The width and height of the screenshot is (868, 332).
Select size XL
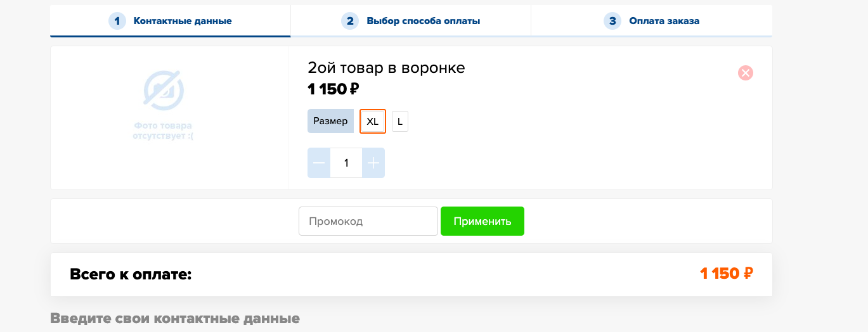pyautogui.click(x=373, y=121)
